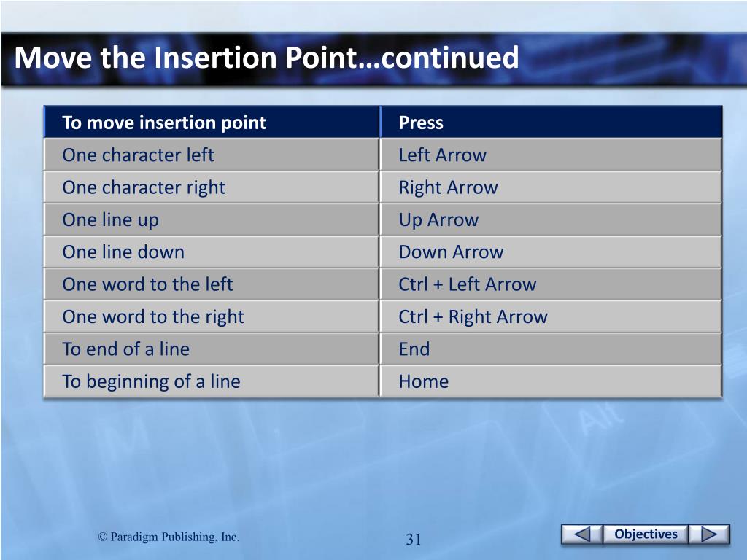Select the 'Press' column header
The width and height of the screenshot is (747, 560).
point(551,122)
